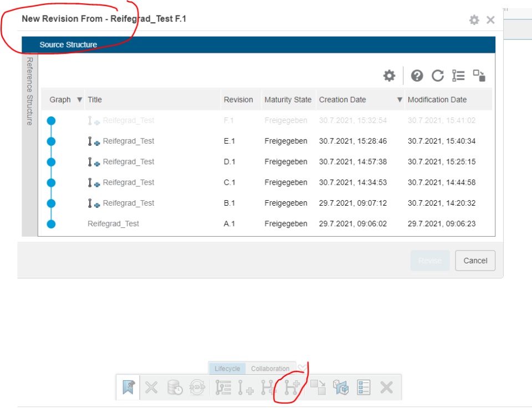Select Reifegrad_Test title in row A.1

113,224
